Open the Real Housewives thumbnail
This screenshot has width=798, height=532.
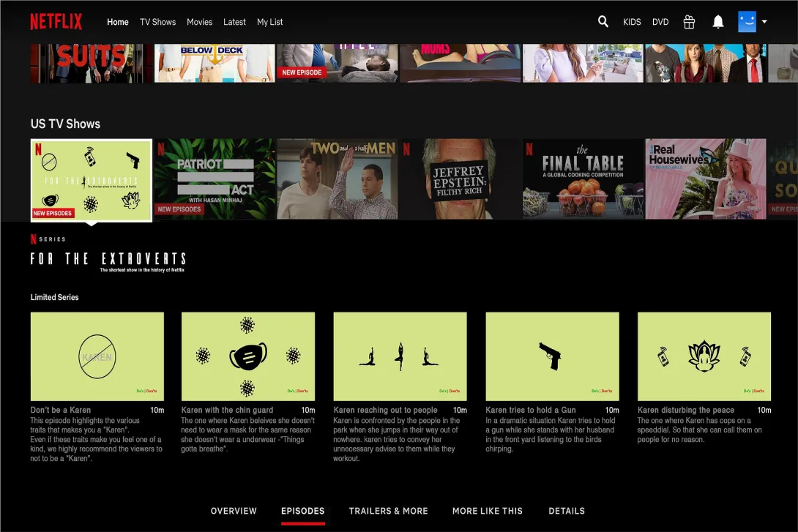705,179
